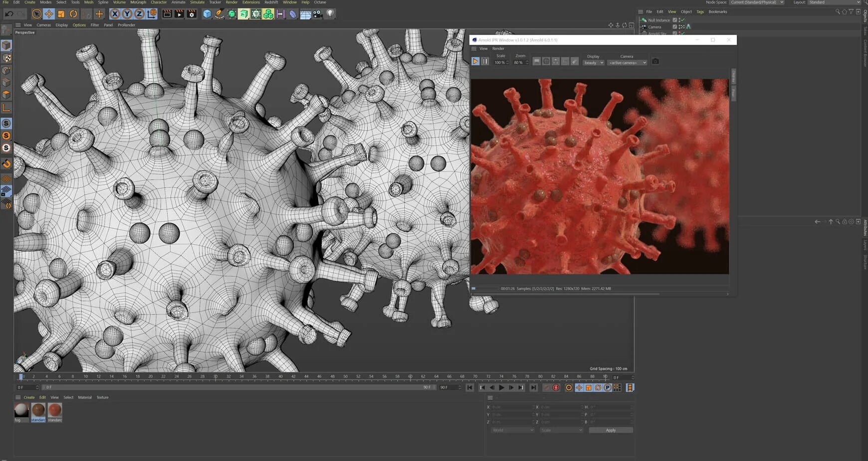The width and height of the screenshot is (868, 461).
Task: Open the viewport hamburger menu
Action: pyautogui.click(x=18, y=25)
